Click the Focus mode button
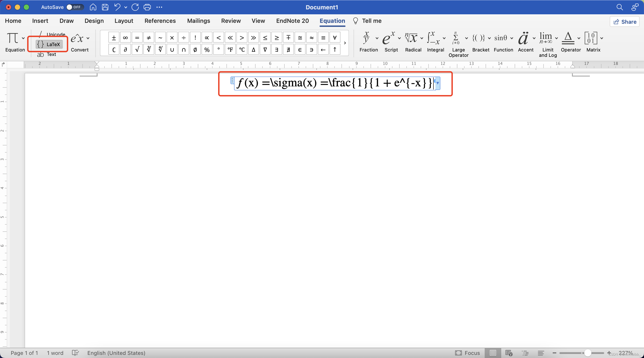 click(467, 353)
